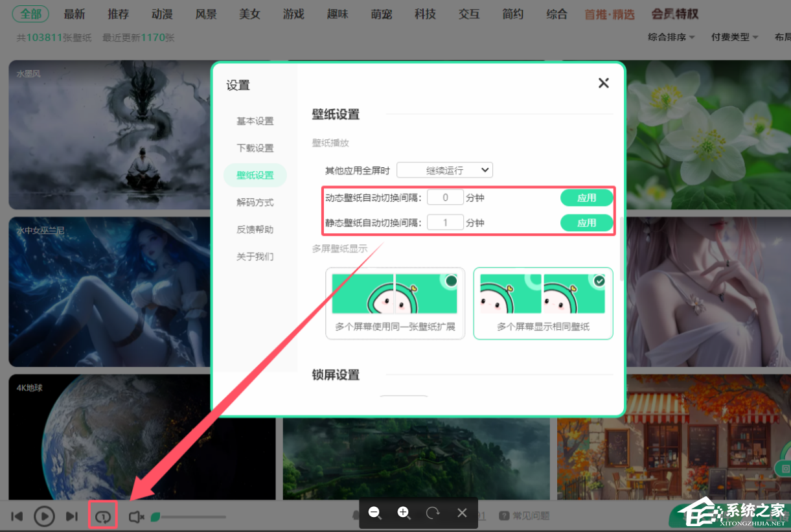Open 下载设置 in the settings sidebar

[255, 148]
